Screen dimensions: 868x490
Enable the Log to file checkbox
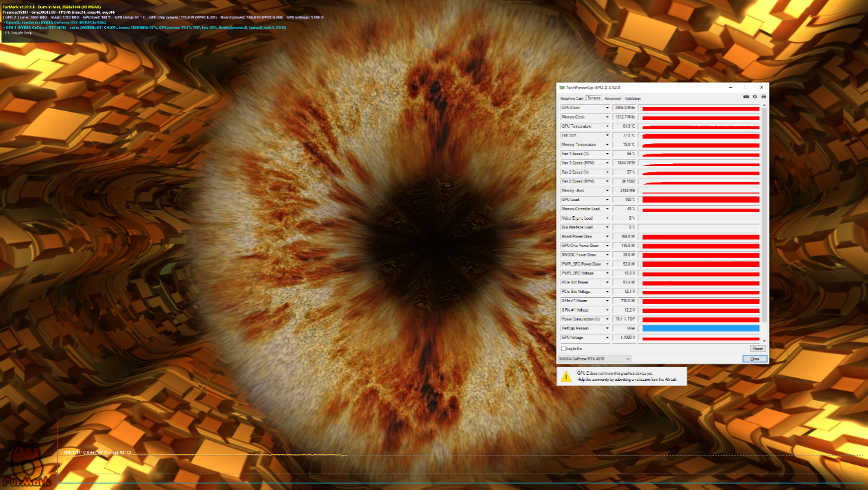point(564,349)
